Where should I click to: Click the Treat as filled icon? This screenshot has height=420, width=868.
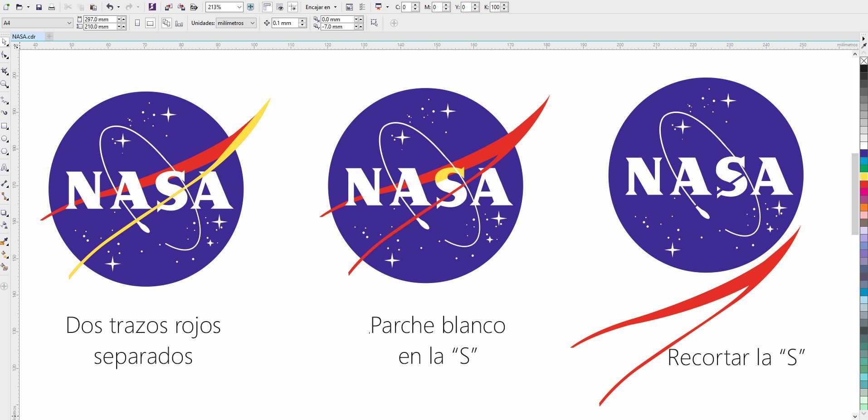pyautogui.click(x=374, y=23)
